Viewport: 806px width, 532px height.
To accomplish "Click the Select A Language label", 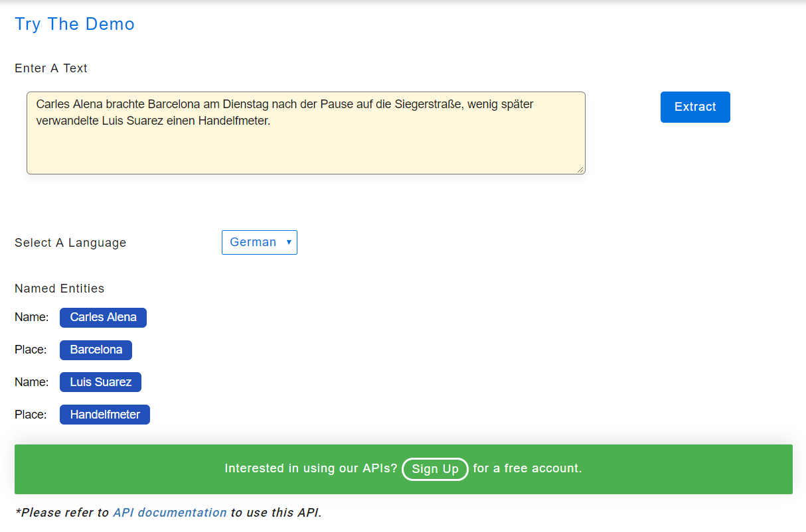I will pos(70,243).
